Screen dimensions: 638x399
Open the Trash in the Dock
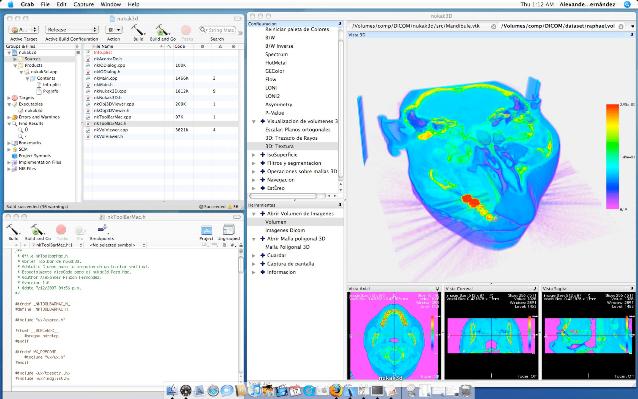coord(465,391)
